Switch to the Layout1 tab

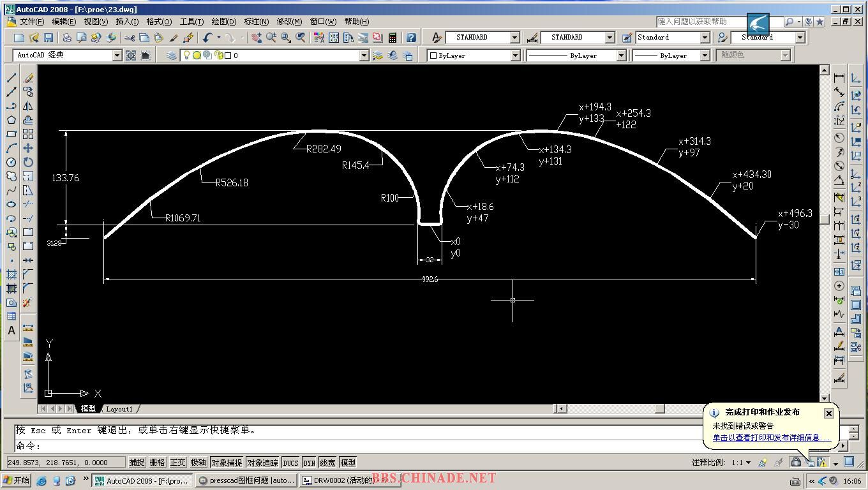click(x=119, y=409)
